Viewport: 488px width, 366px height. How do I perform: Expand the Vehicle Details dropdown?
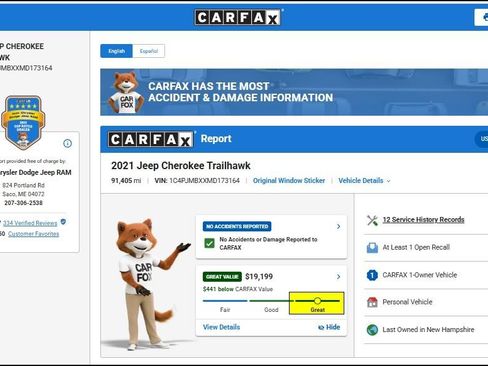[x=364, y=181]
